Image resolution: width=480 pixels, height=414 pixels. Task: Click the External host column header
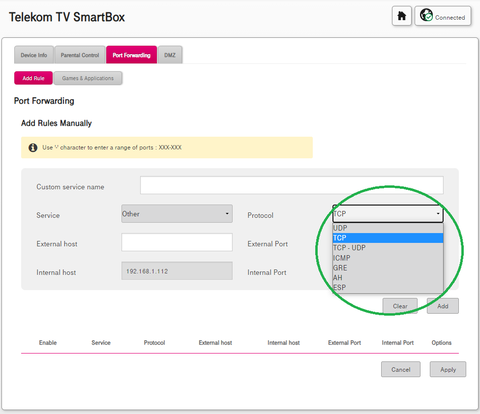(215, 343)
